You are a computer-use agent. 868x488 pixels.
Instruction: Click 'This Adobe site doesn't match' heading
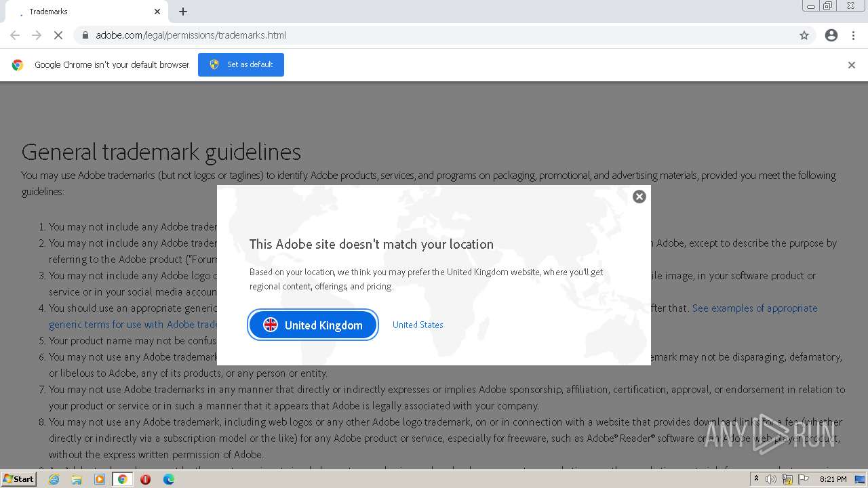point(372,244)
